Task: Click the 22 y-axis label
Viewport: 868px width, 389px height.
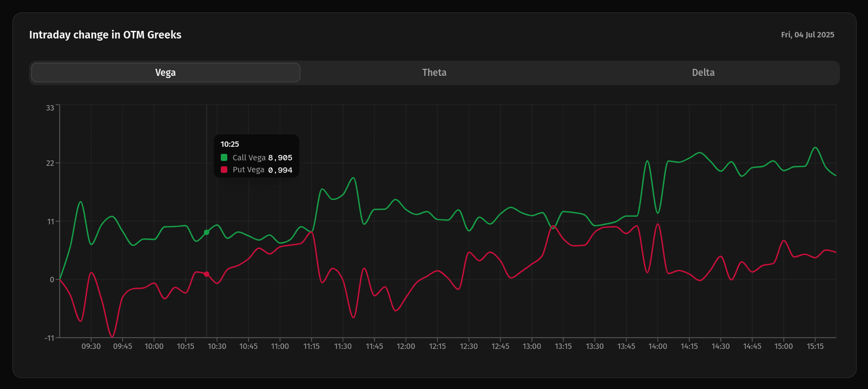Action: coord(50,163)
